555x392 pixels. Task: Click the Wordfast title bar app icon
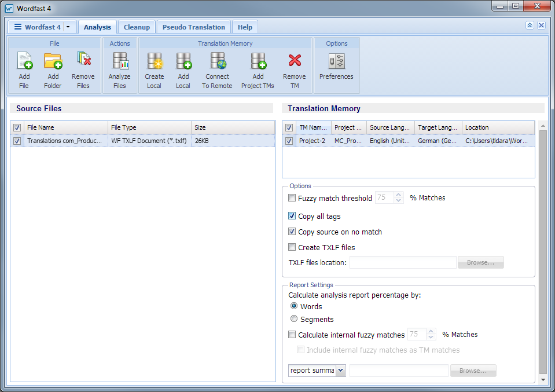[x=9, y=9]
